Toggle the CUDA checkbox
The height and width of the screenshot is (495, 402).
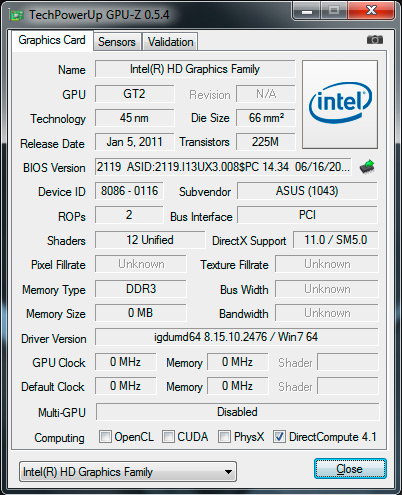click(168, 436)
